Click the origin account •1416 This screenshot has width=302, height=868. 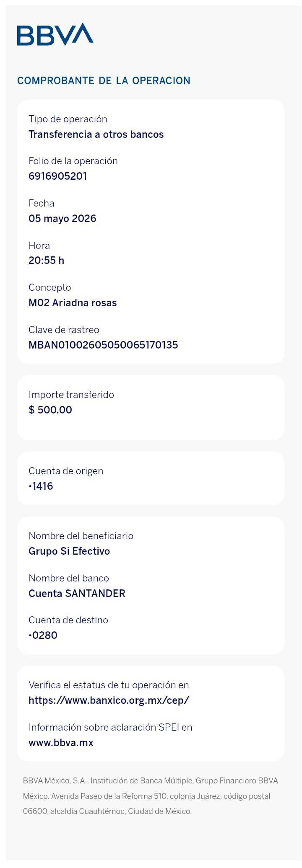tap(41, 486)
